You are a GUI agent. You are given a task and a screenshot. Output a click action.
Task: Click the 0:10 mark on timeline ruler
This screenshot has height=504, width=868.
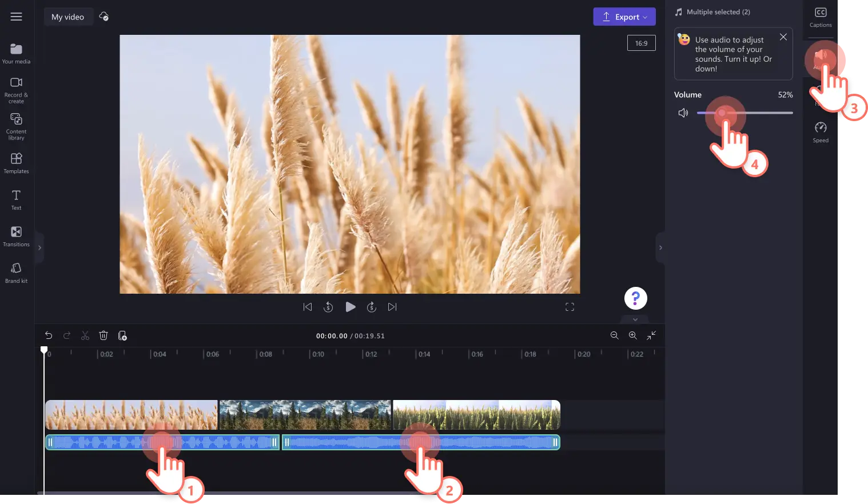coord(318,354)
